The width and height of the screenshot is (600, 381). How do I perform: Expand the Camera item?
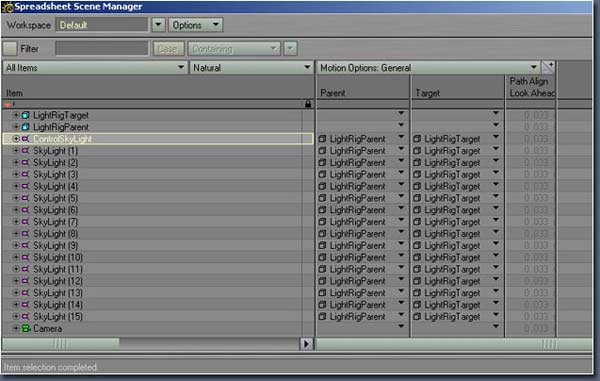16,328
